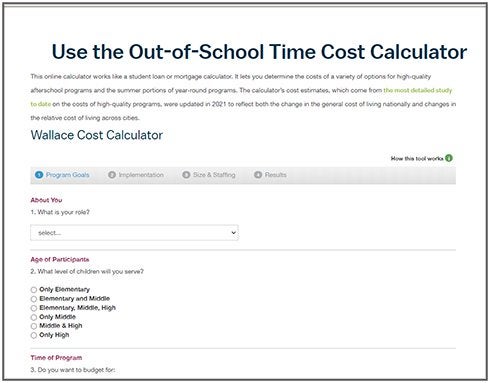Click the step 1 circle icon for Program Goals
Screen dimensions: 490x383
(x=39, y=175)
